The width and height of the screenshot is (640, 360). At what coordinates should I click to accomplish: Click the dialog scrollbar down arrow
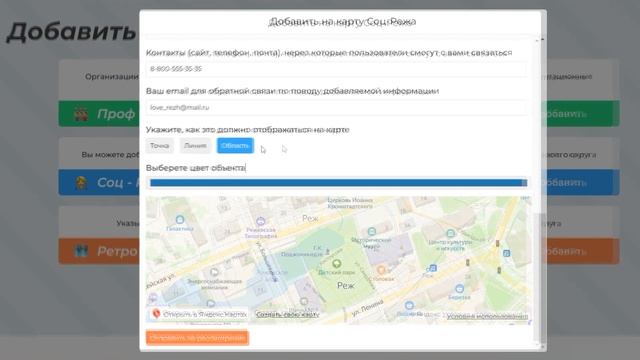point(542,347)
